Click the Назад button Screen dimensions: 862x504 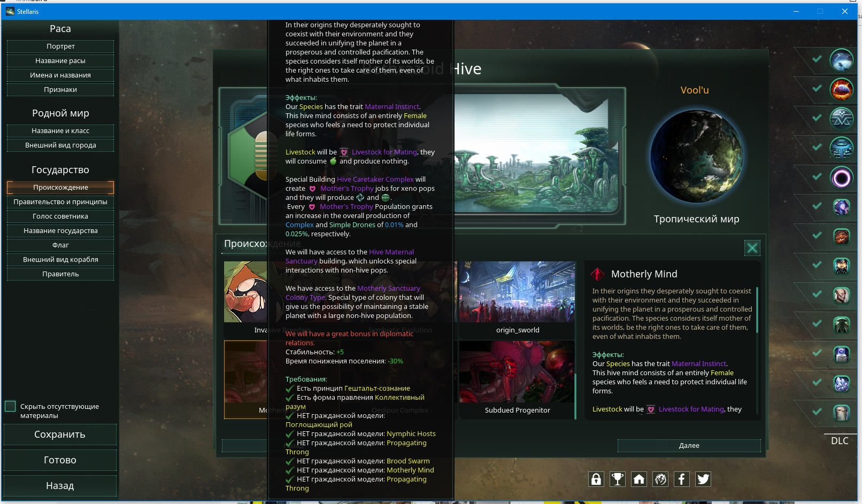click(60, 486)
